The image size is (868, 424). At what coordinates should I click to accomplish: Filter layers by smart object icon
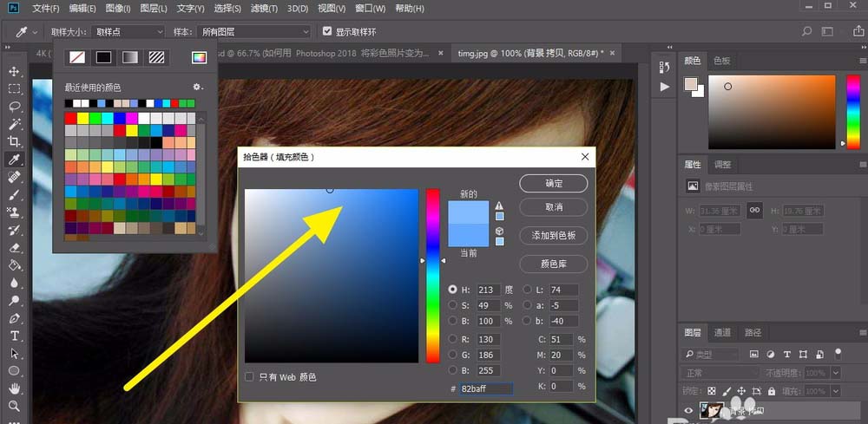coord(820,354)
